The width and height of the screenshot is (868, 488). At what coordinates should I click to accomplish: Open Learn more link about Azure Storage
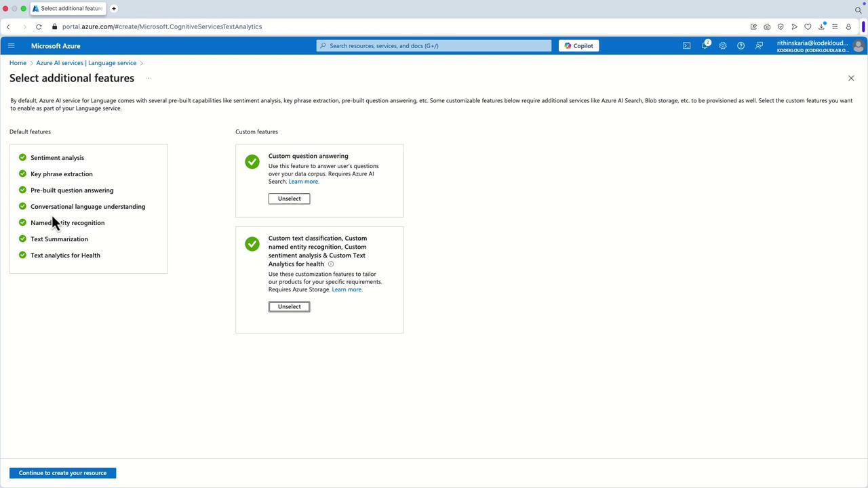[347, 289]
